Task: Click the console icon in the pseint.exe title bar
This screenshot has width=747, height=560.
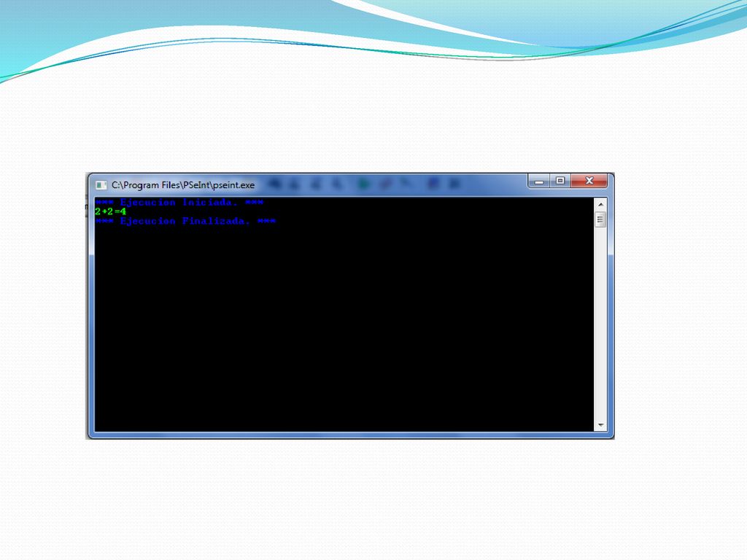Action: pos(101,185)
